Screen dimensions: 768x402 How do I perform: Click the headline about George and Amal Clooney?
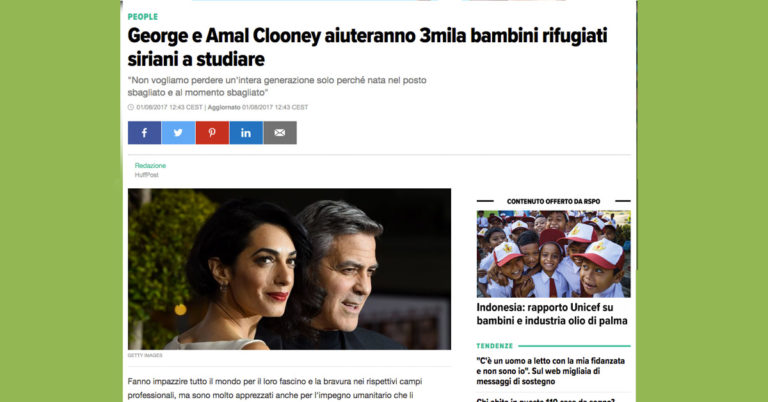(367, 47)
